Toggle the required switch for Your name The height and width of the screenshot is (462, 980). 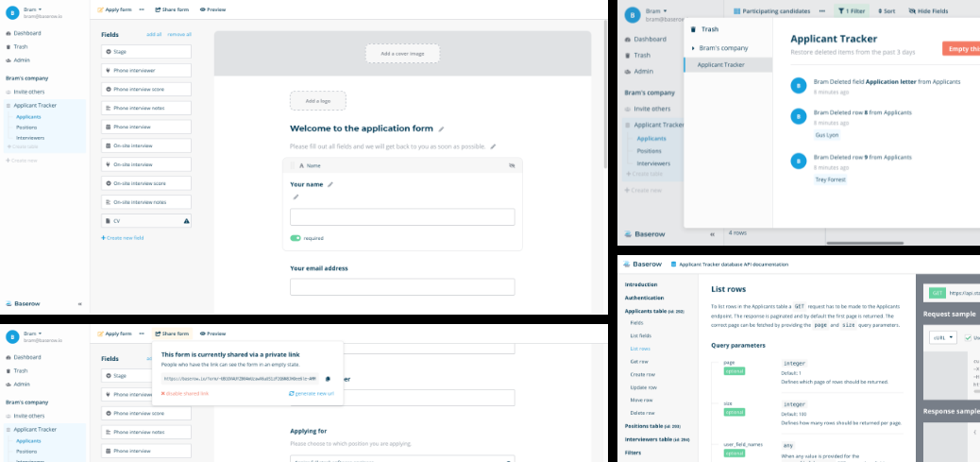pos(296,238)
